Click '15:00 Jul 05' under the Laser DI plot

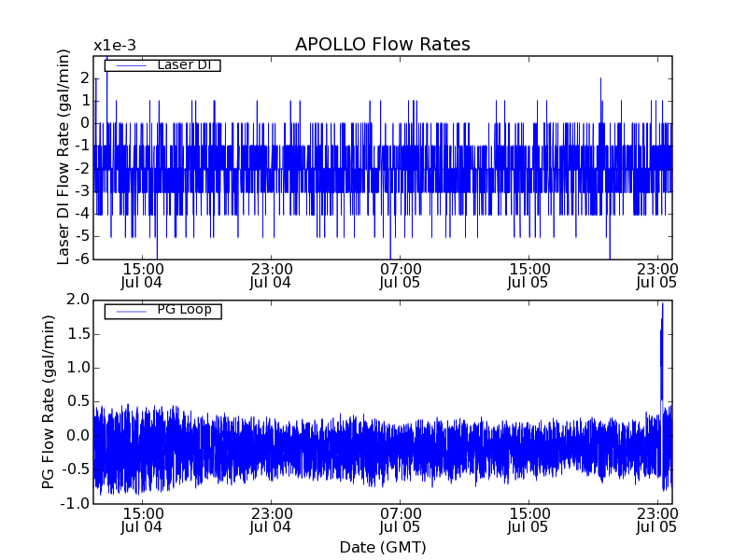point(529,275)
